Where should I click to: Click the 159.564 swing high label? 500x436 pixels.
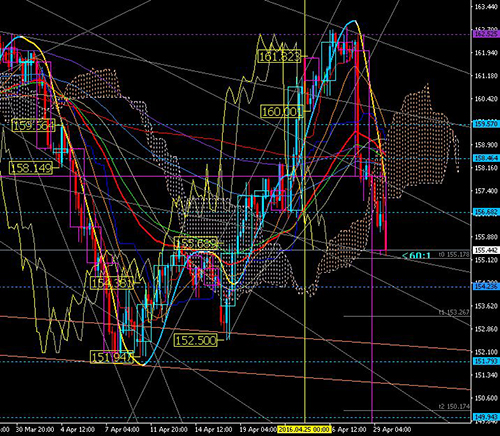(x=33, y=125)
